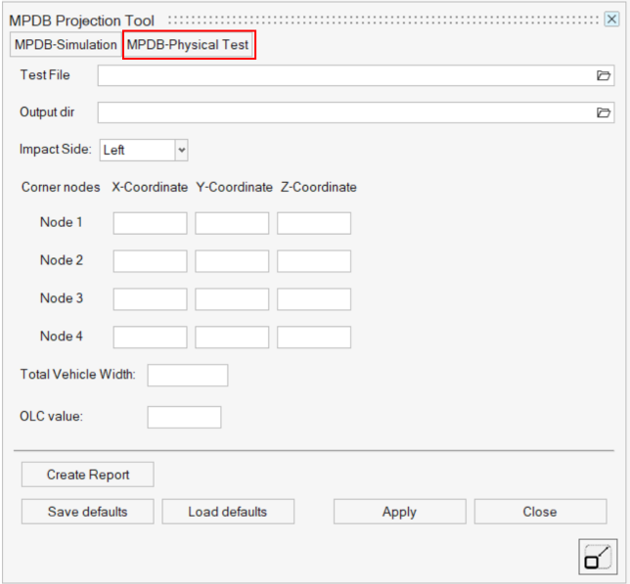Viewport: 630px width, 584px height.
Task: Click Node 1 X-Coordinate field
Action: (x=150, y=223)
